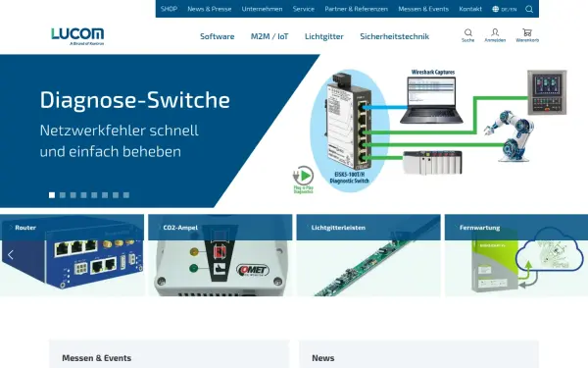Image resolution: width=588 pixels, height=368 pixels.
Task: Open the CO2-Ampel product tile
Action: tap(220, 255)
